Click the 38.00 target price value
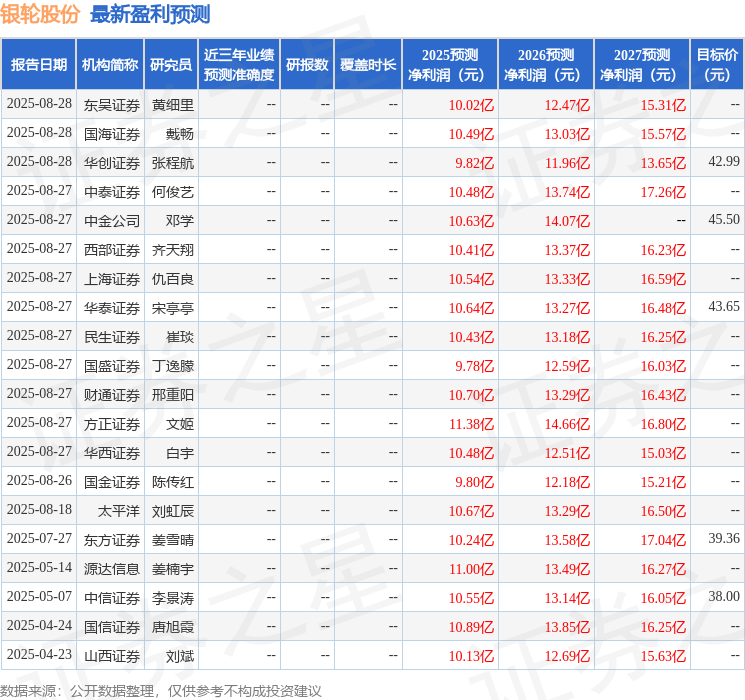This screenshot has height=700, width=745. tap(724, 596)
